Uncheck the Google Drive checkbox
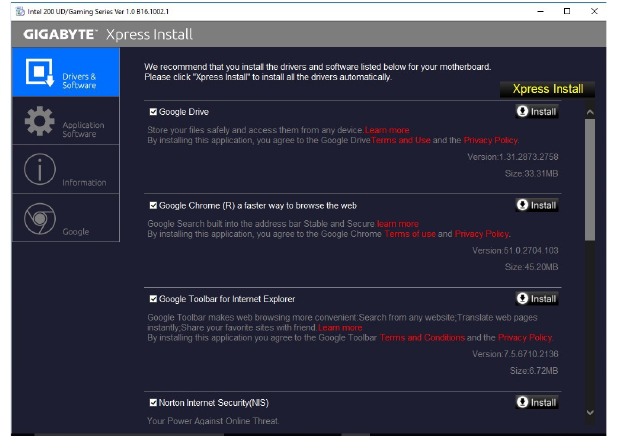The width and height of the screenshot is (617, 448). 153,112
